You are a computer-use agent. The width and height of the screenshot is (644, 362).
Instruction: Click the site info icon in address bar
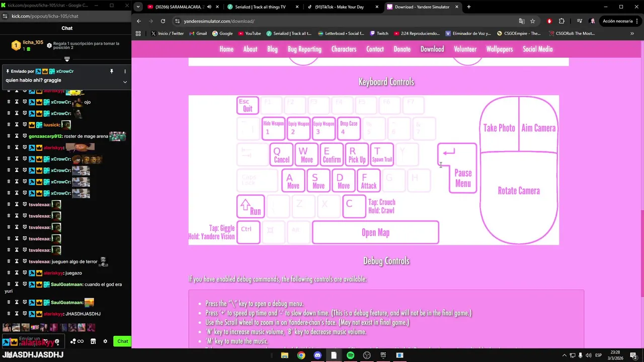coord(177,21)
